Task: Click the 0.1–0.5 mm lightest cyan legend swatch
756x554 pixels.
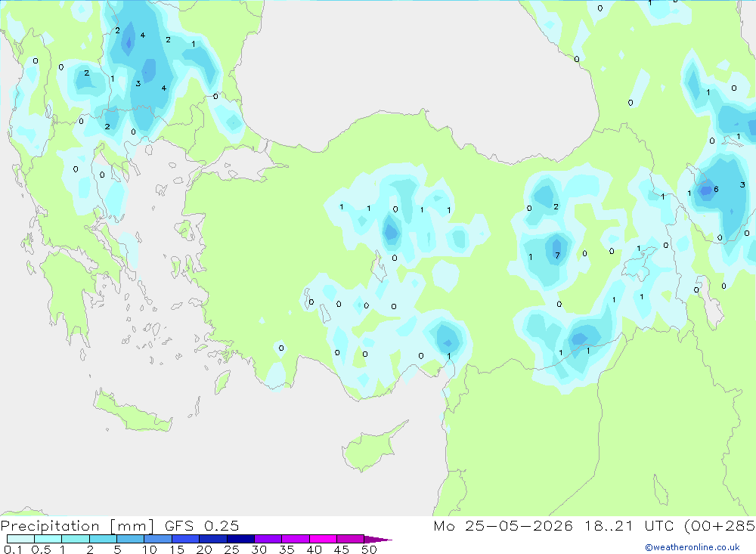Action: (x=20, y=539)
